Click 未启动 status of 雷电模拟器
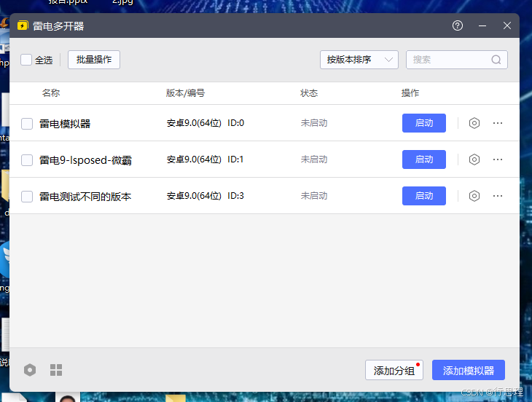 coord(314,123)
